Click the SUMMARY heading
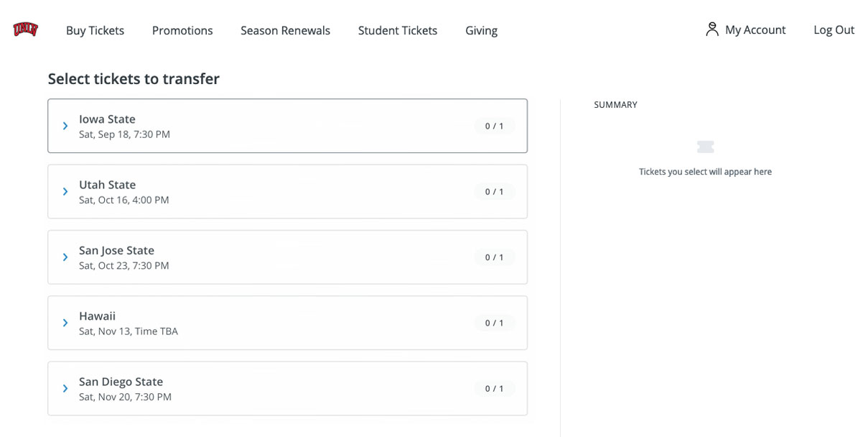The image size is (868, 437). click(615, 105)
